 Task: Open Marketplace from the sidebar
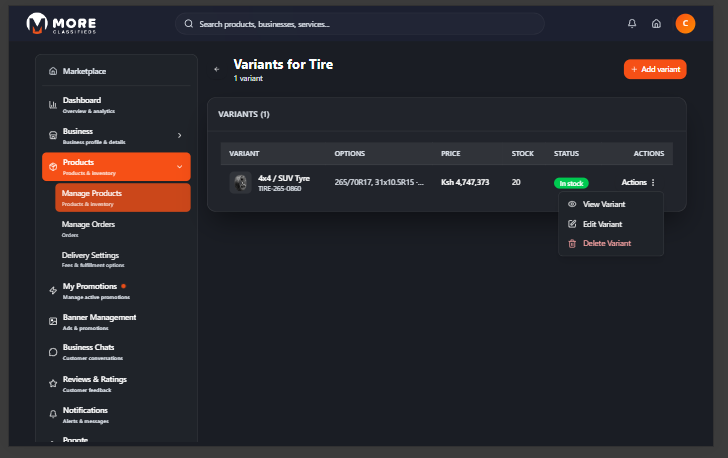tap(84, 71)
